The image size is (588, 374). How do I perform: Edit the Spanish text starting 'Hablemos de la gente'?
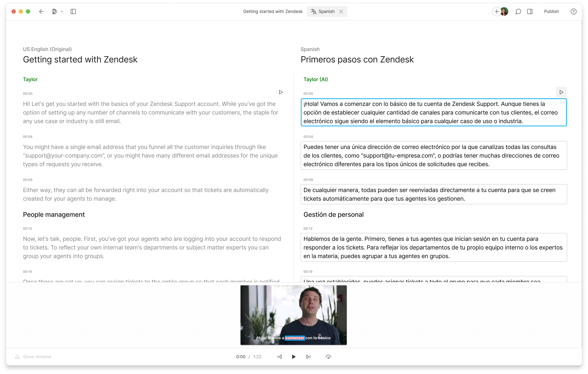(434, 247)
